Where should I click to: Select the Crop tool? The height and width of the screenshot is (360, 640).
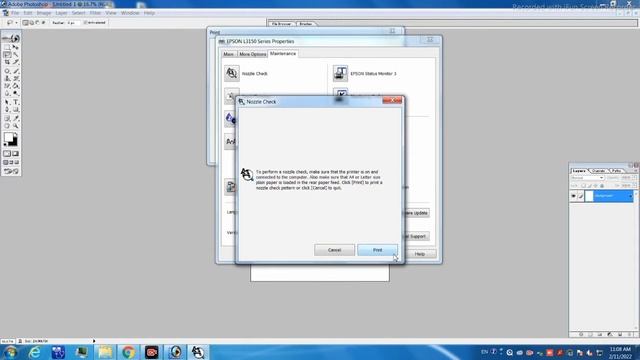click(x=7, y=62)
